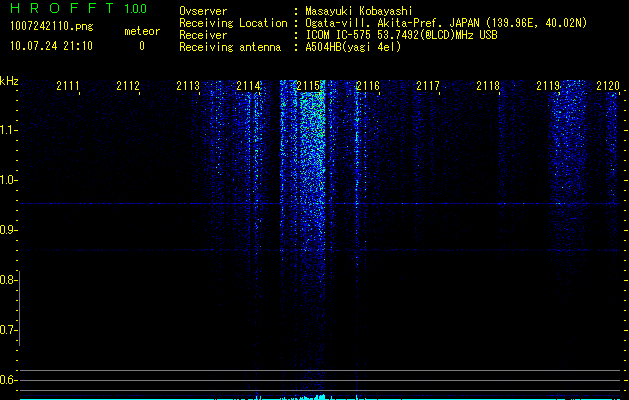Click the meteor count label
Viewport: 629px width, 400px height.
pyautogui.click(x=142, y=31)
